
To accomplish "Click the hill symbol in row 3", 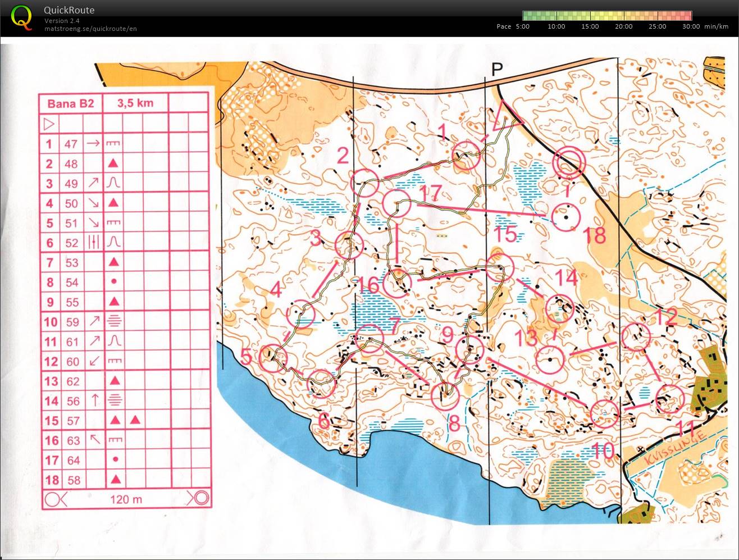I will (113, 183).
